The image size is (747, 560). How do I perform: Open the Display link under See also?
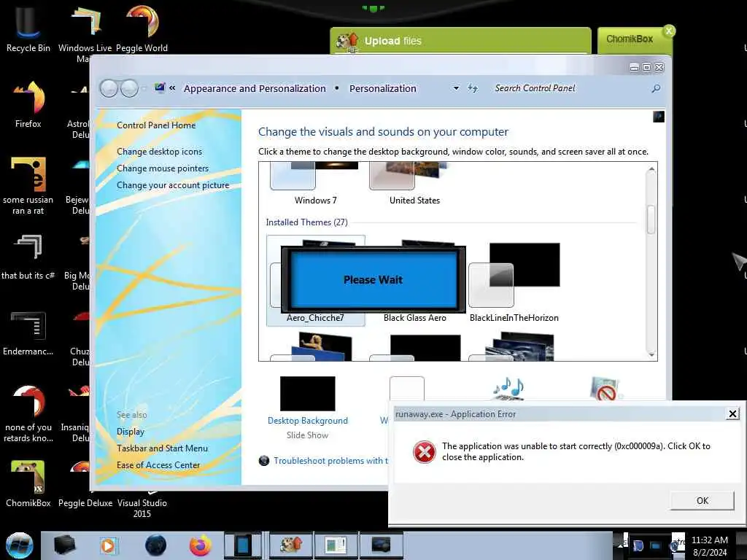(131, 432)
